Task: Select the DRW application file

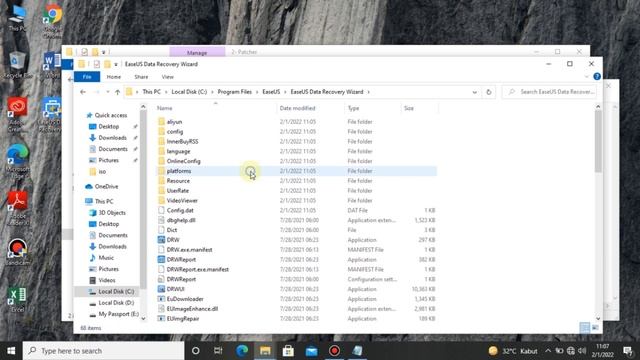Action: tap(173, 240)
